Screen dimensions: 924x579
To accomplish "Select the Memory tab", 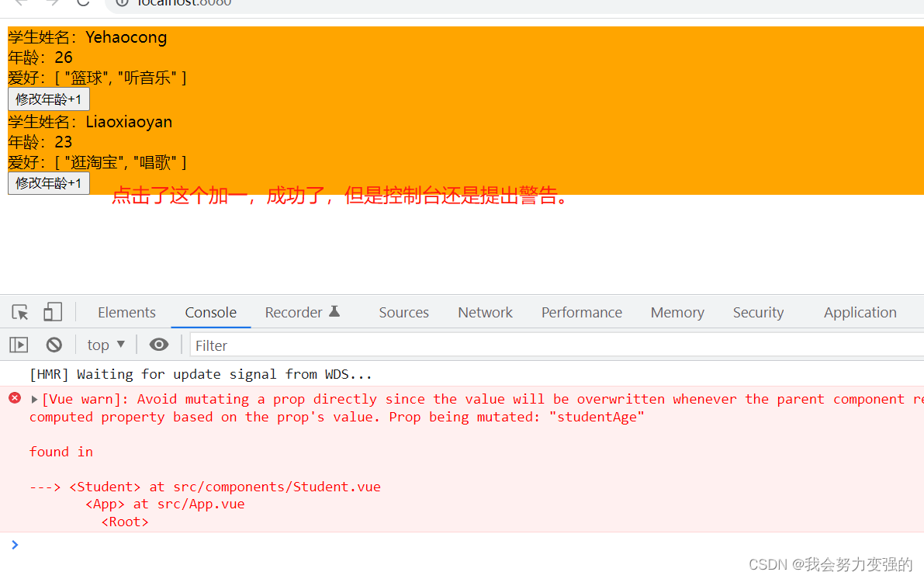I will point(677,313).
